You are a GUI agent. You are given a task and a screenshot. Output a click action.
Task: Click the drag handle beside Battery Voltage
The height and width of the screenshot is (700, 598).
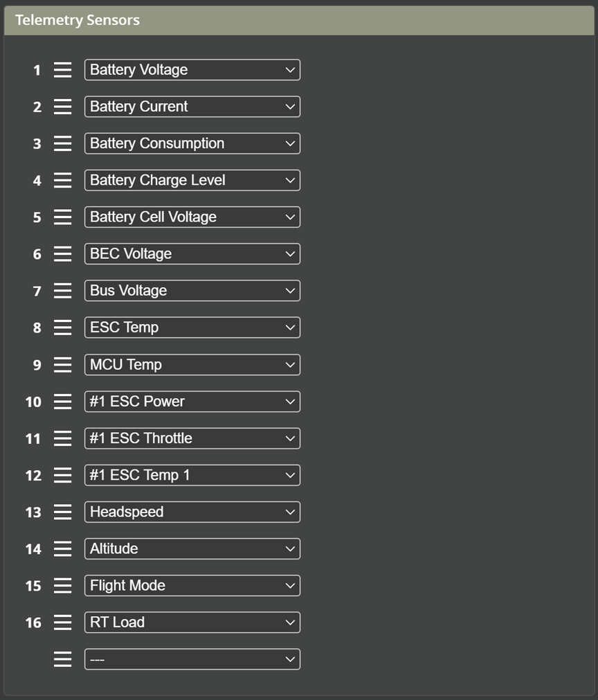coord(62,69)
